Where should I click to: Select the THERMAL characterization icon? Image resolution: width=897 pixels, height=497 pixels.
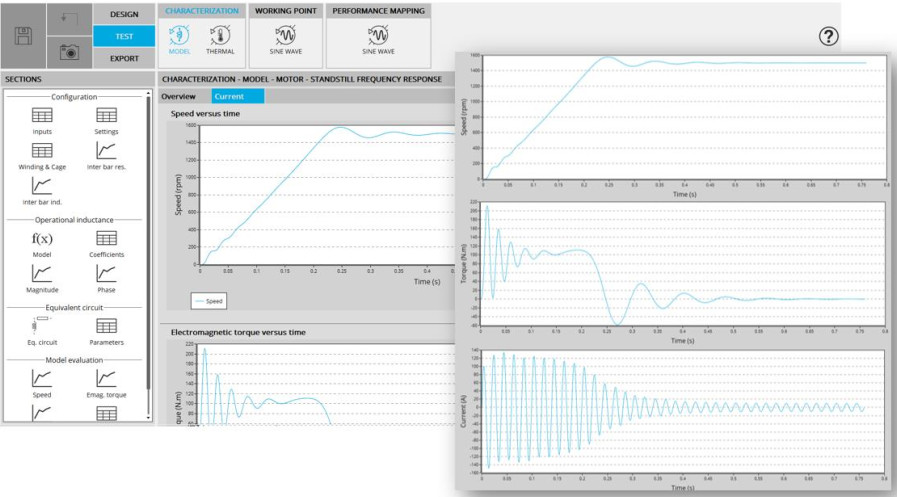point(220,38)
